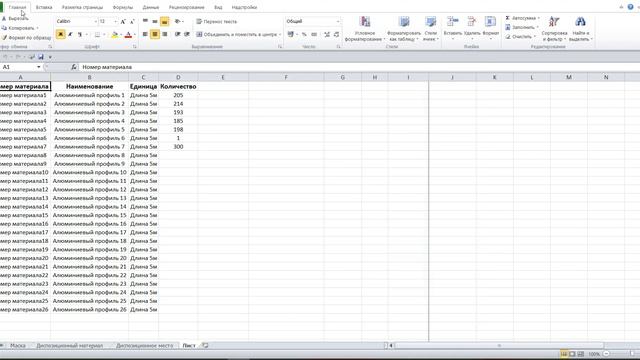Click the Increase Decimal icon
Screen dimensions: 640x360
(x=327, y=34)
